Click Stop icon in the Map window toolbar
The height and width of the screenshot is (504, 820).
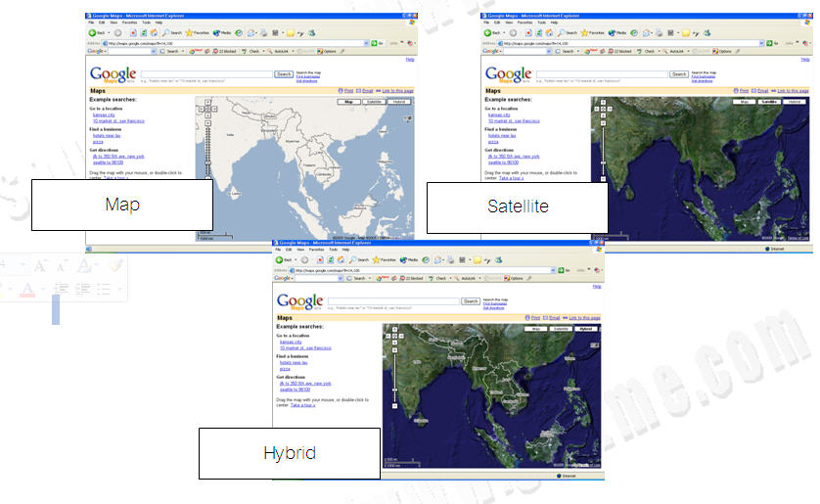coord(133,32)
